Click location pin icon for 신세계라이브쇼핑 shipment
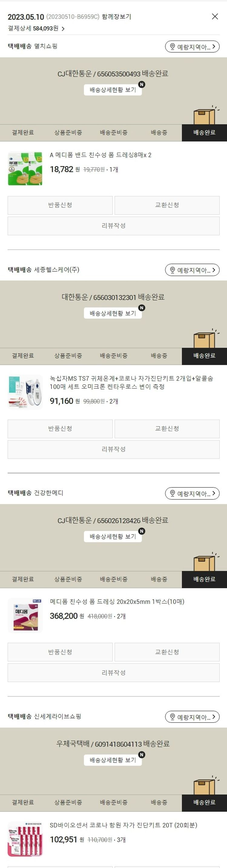 tap(172, 717)
